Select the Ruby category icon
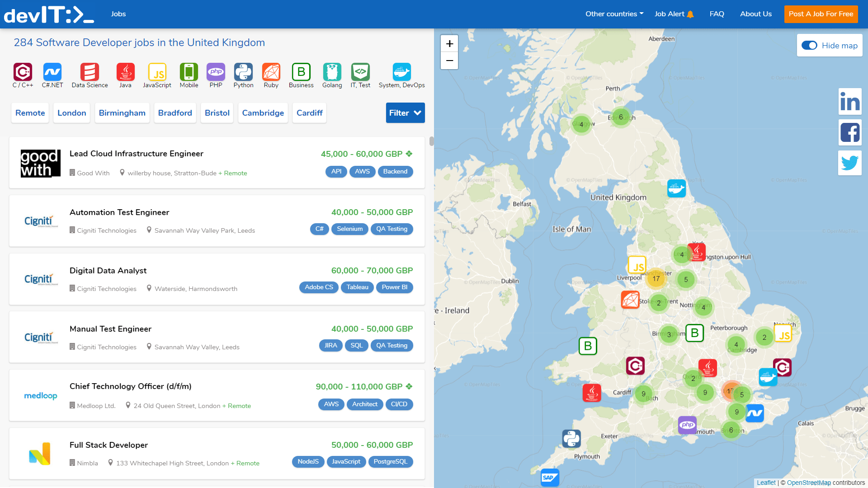This screenshot has width=868, height=488. [271, 72]
